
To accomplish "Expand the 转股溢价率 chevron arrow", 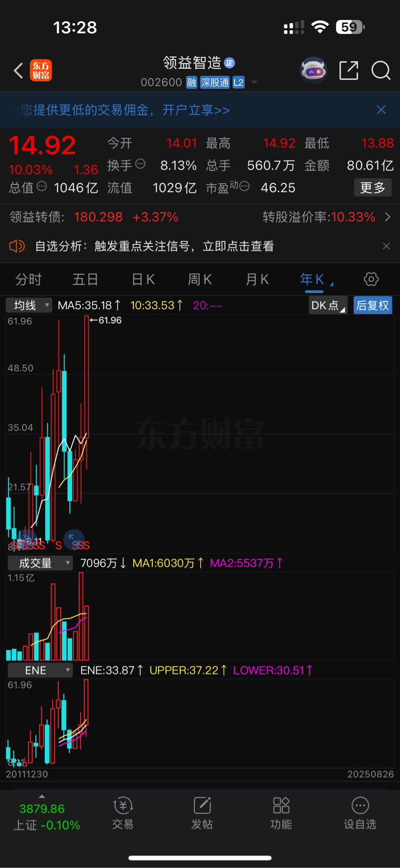I will [x=387, y=217].
